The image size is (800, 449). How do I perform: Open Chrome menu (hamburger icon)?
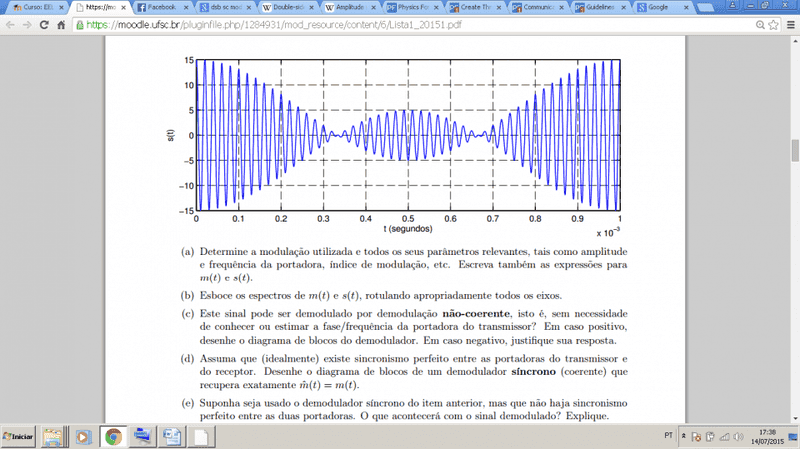[x=788, y=24]
